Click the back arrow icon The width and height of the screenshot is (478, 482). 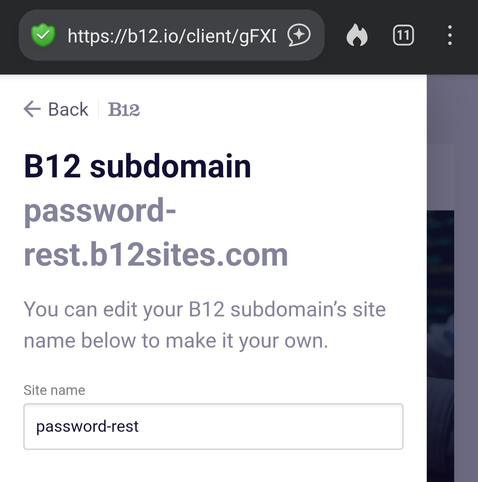pyautogui.click(x=32, y=109)
